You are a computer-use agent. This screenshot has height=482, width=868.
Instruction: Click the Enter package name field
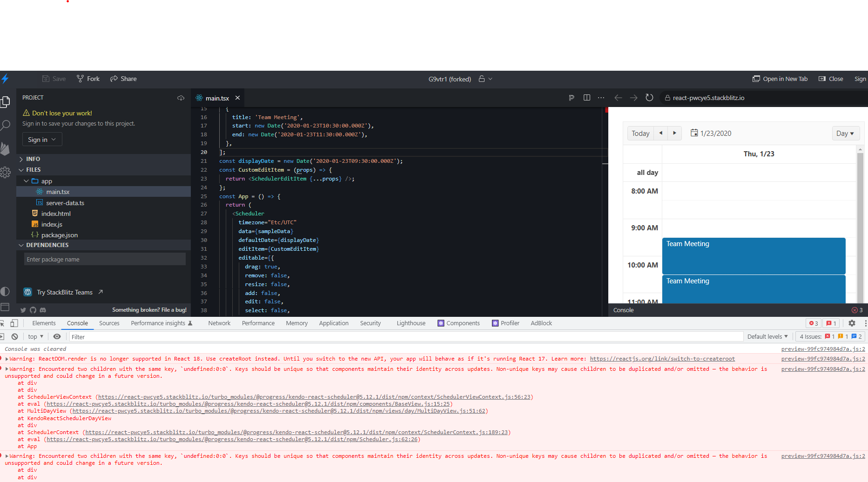point(105,259)
